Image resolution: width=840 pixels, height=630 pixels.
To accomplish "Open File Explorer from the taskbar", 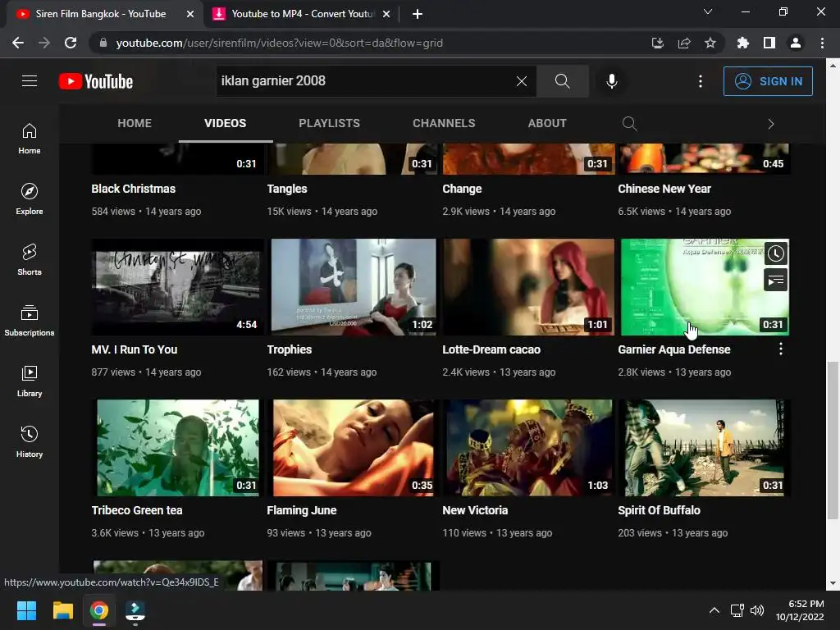I will (62, 610).
